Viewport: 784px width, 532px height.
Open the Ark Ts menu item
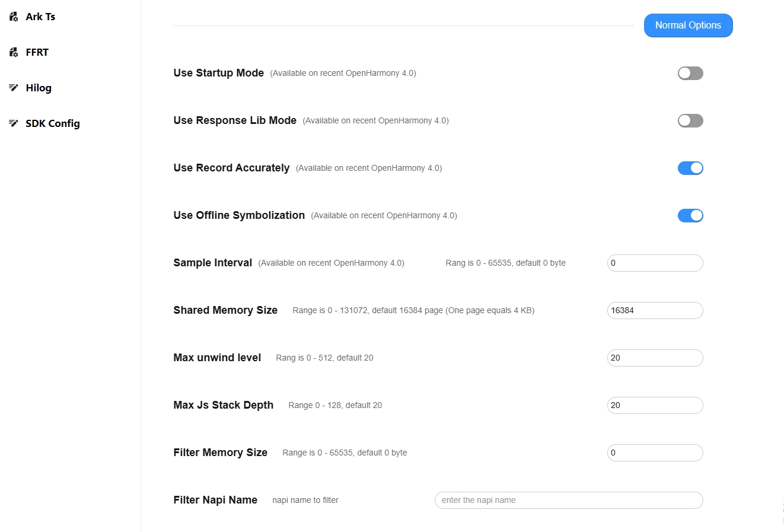(x=40, y=17)
